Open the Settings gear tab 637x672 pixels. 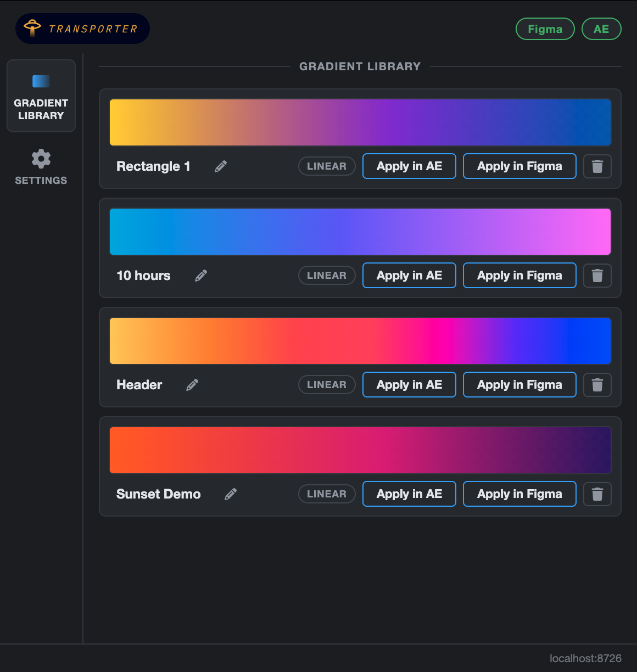point(41,167)
